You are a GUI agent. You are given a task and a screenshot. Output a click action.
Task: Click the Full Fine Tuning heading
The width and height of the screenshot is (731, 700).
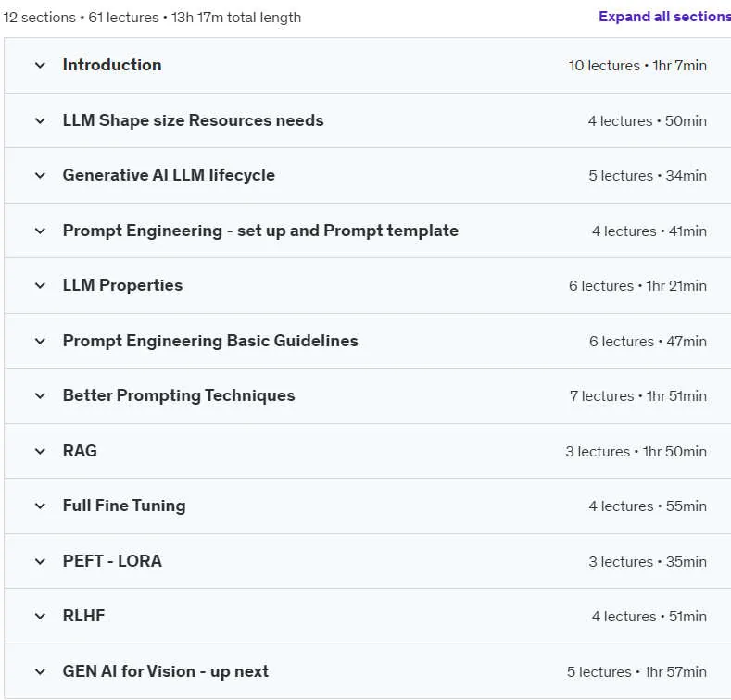(x=124, y=506)
